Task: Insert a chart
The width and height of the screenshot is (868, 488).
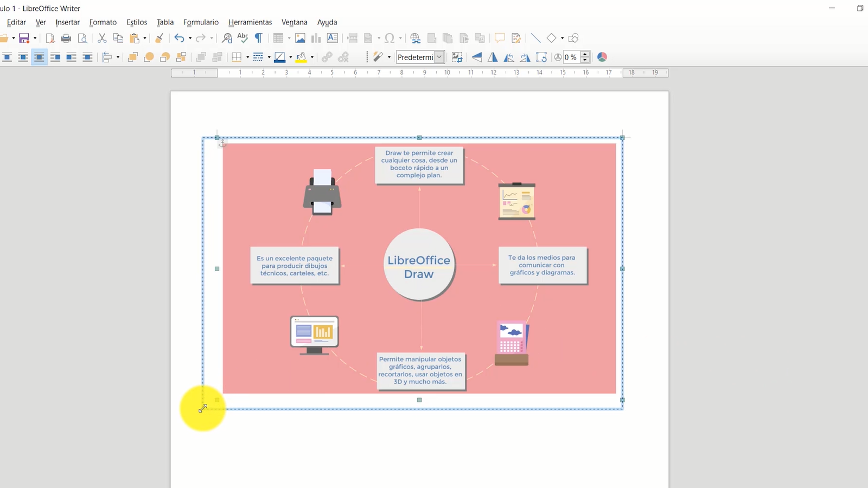Action: coord(316,38)
